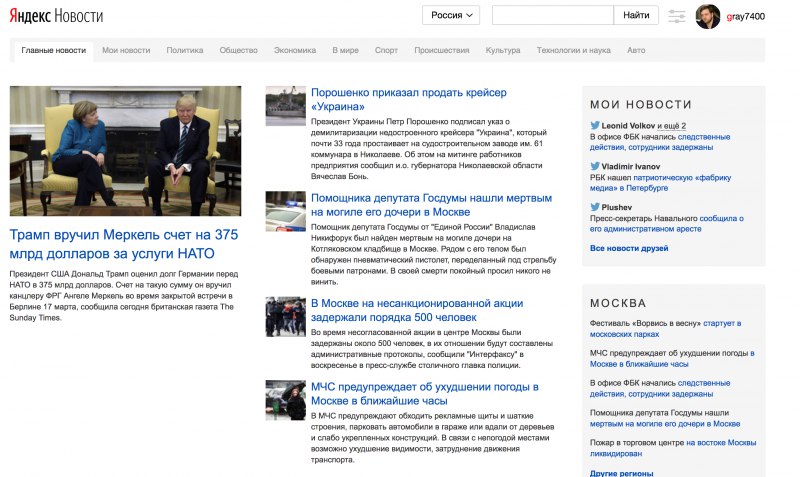
Task: Open МЧС weather link in Москва block
Action: (x=672, y=358)
